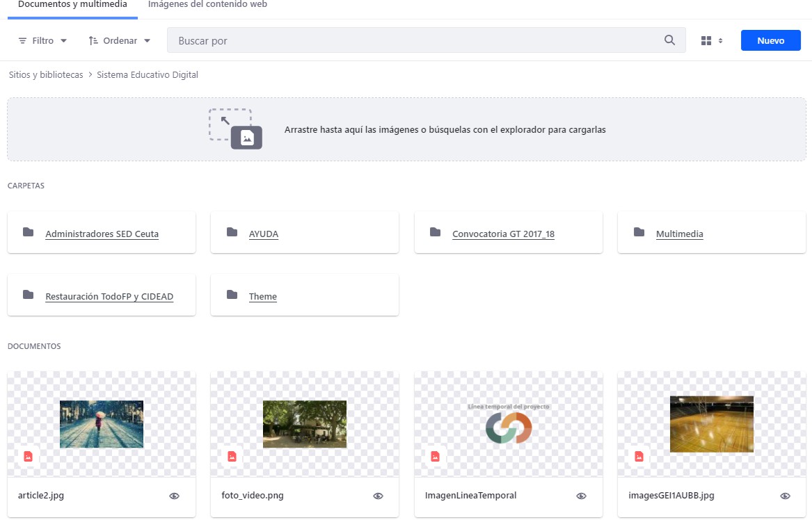
Task: Preview ImagenLineaTemporal with its eye icon
Action: (581, 496)
